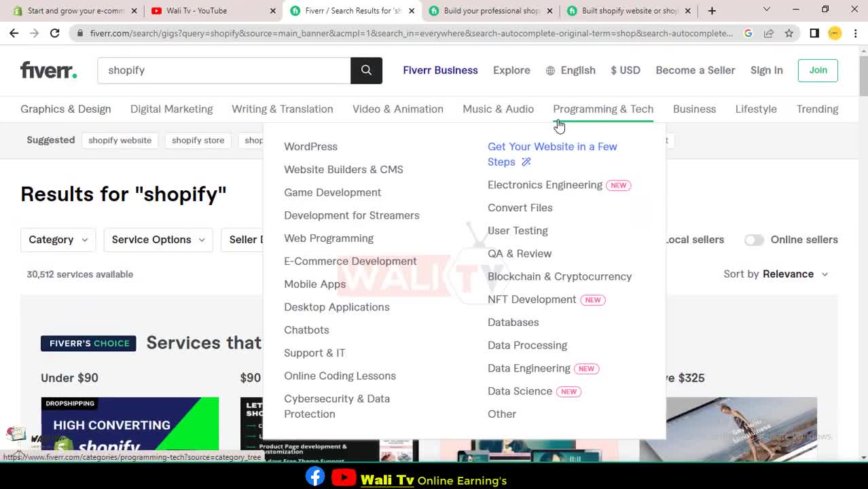Click the Chrome profile avatar

835,33
